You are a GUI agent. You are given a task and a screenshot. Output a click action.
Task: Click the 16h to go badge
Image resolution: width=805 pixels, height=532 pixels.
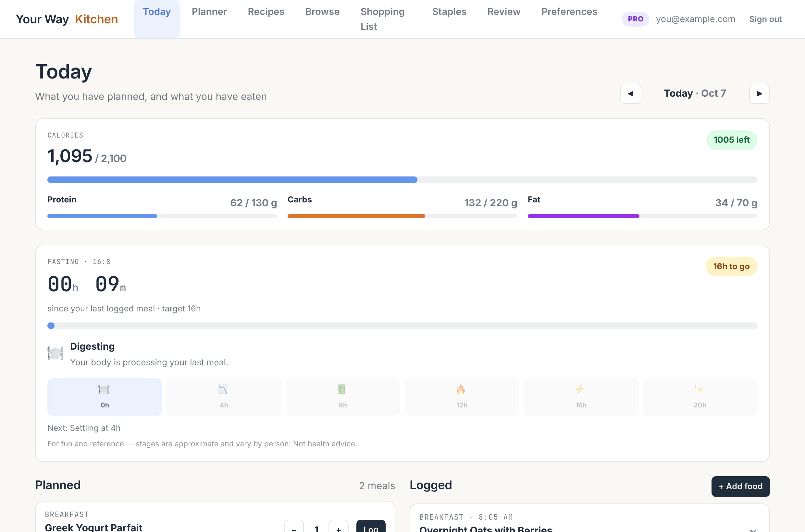[731, 266]
